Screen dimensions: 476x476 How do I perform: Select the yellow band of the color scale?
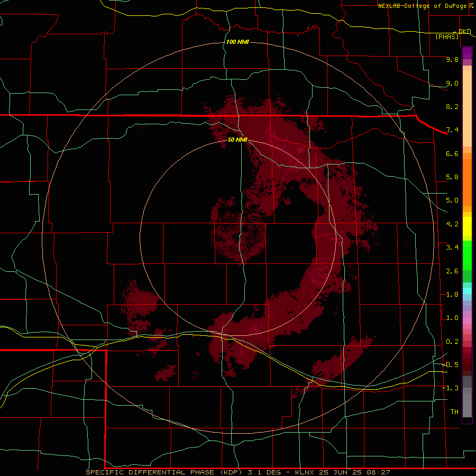coord(467,226)
